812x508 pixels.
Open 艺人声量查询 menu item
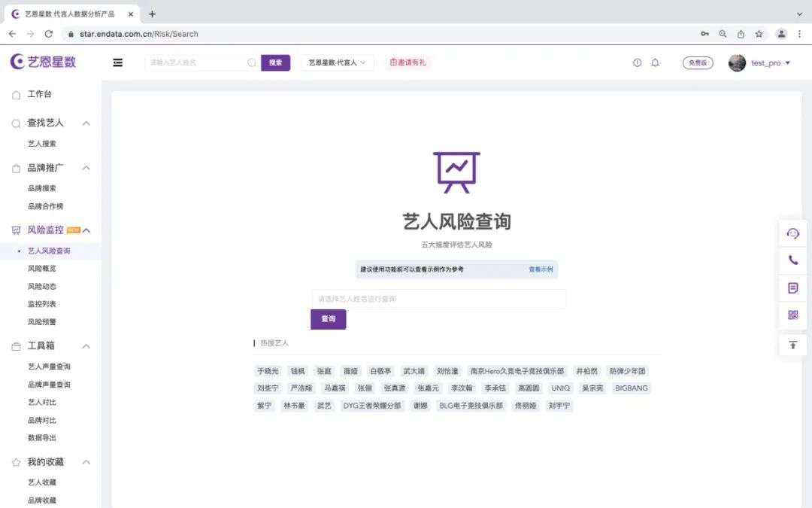click(49, 367)
